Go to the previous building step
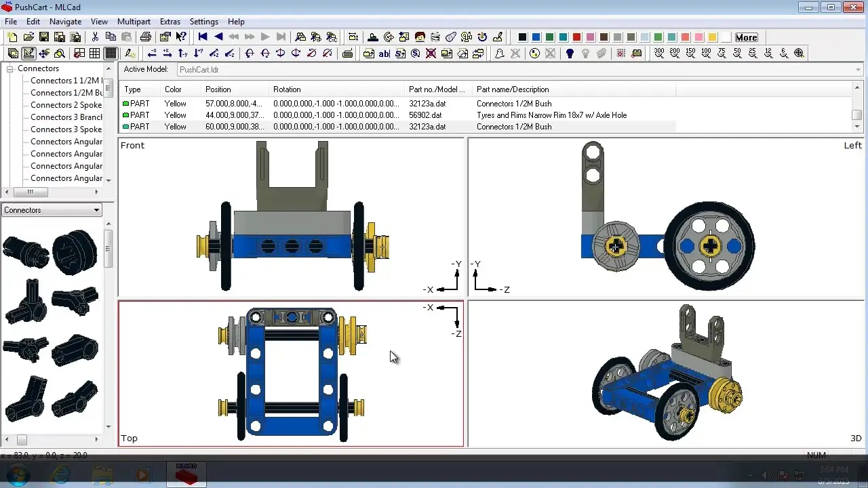 [x=218, y=37]
